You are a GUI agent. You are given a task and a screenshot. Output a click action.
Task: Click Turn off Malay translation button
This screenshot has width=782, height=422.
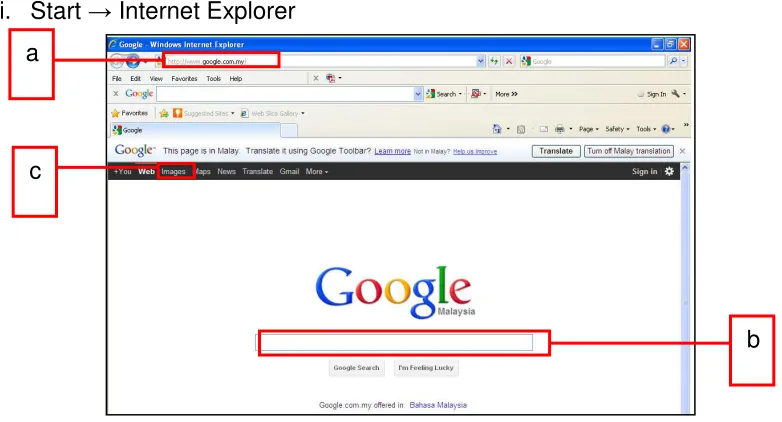628,151
